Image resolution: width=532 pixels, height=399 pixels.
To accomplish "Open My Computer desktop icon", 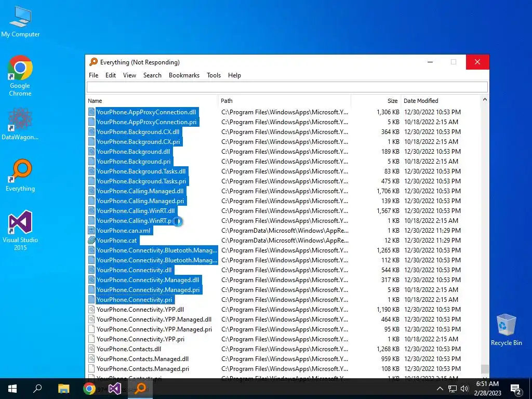I will tap(20, 21).
